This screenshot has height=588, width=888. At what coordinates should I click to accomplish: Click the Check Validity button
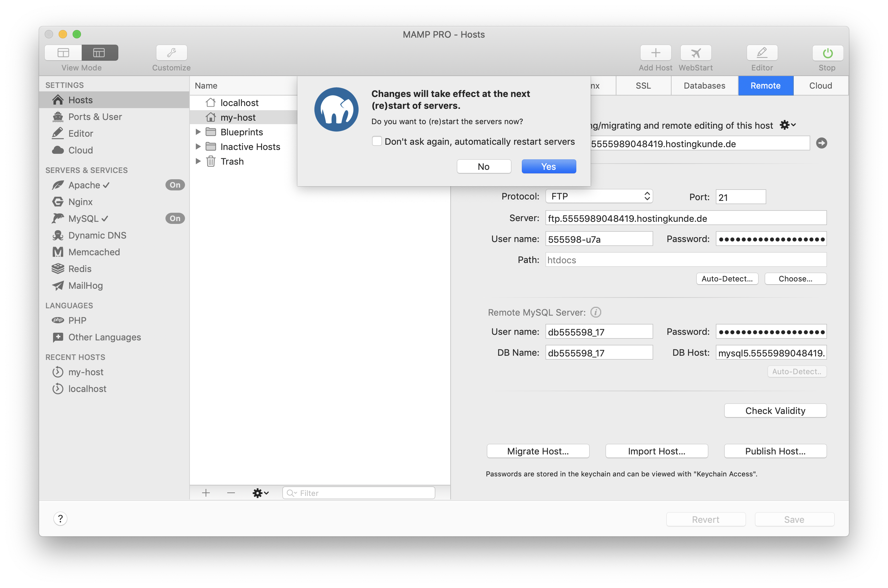tap(775, 410)
